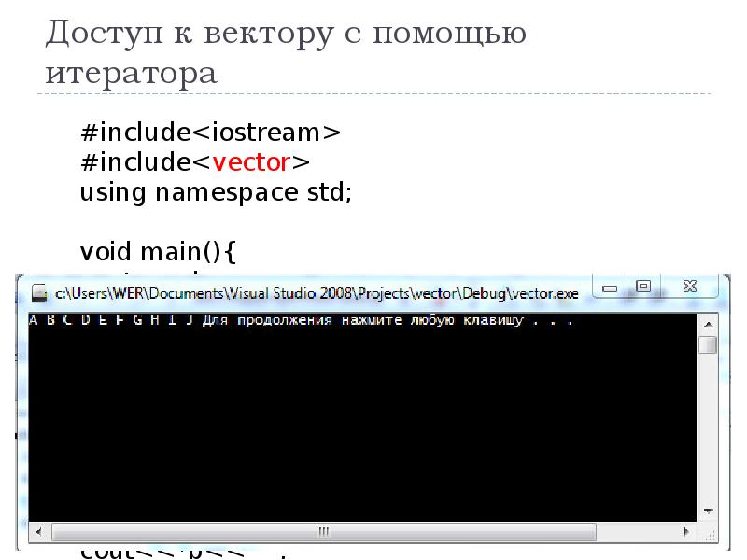The height and width of the screenshot is (560, 747).
Task: Click the '#include<iostream>' code line
Action: point(210,132)
